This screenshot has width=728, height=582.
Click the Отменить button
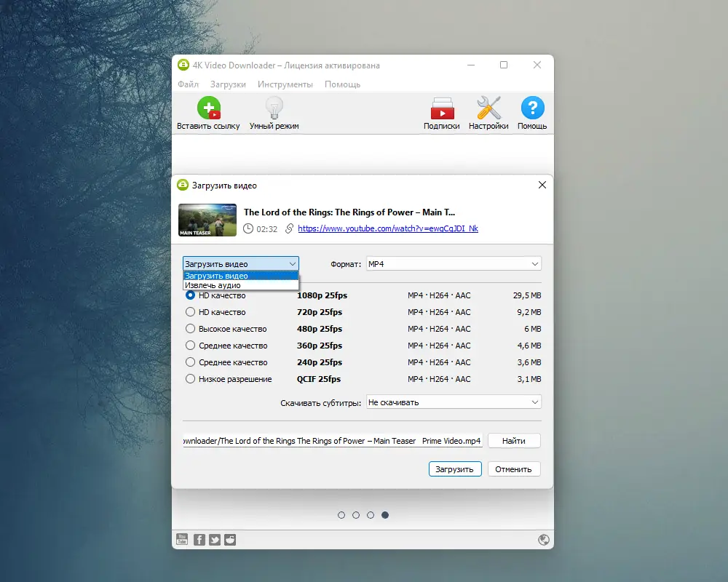(x=513, y=469)
